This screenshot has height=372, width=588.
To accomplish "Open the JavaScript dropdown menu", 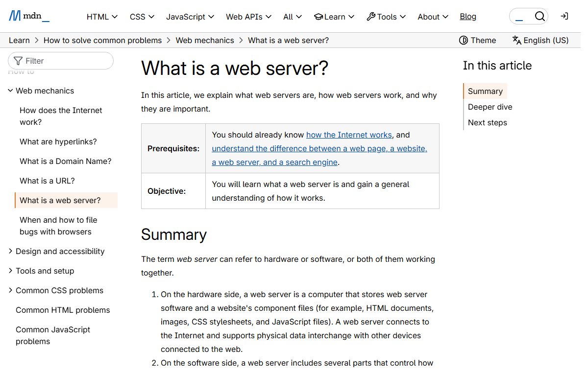I will [190, 17].
